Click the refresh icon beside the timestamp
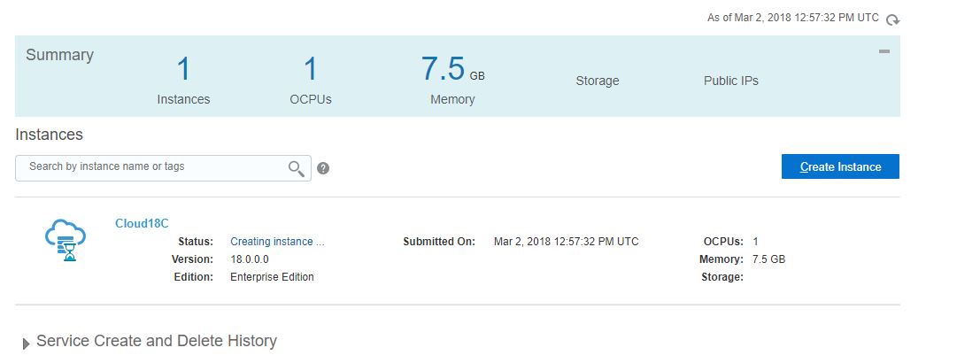Image resolution: width=980 pixels, height=363 pixels. [893, 19]
